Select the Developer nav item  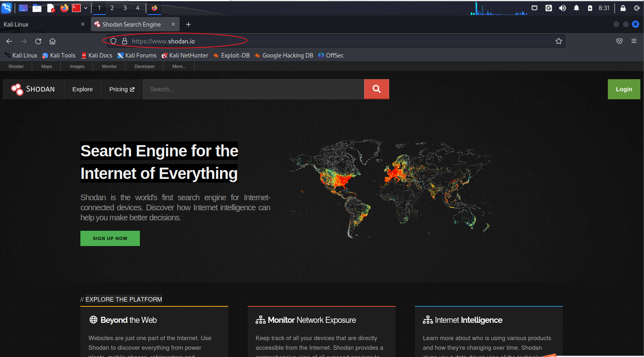tap(145, 66)
